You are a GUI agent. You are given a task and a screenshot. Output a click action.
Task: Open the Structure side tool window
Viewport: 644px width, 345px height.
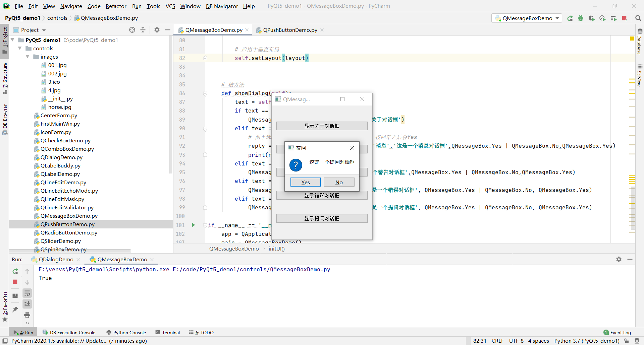pyautogui.click(x=5, y=78)
